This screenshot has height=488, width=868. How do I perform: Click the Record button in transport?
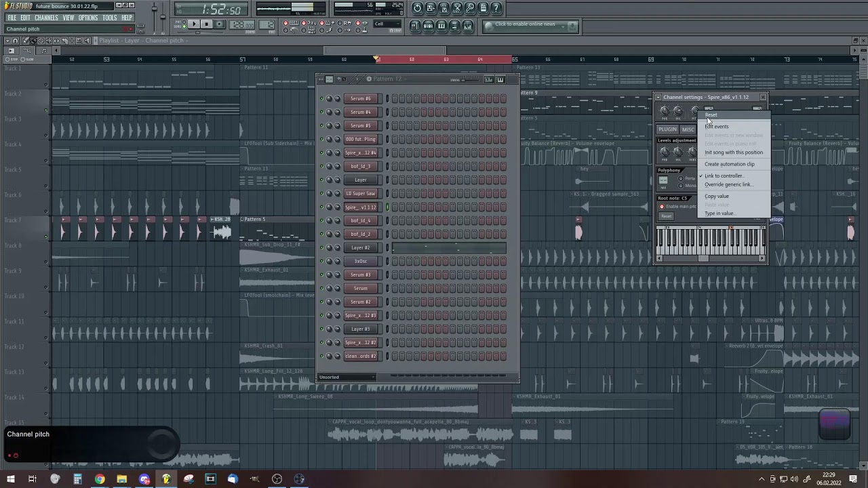(219, 24)
